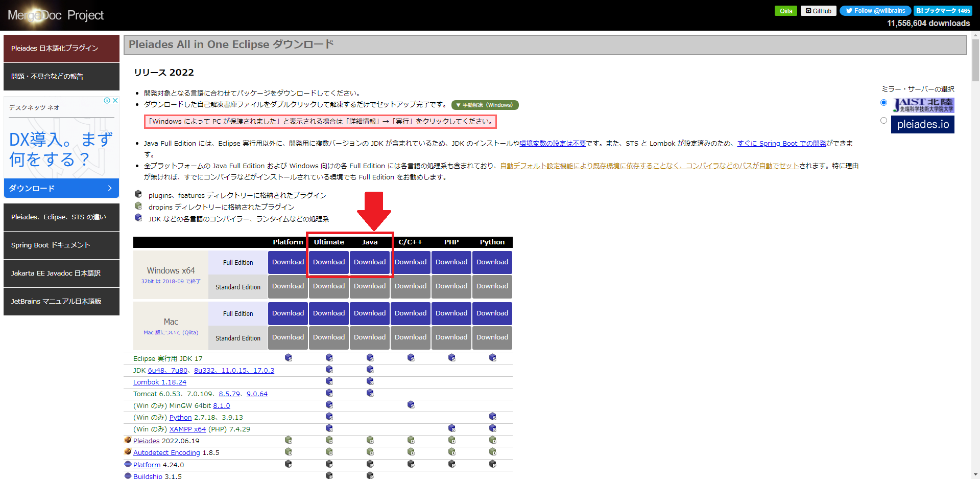Open Jakarta EE Javadoc 日本語訳 menu item
This screenshot has height=479, width=980.
[x=61, y=273]
